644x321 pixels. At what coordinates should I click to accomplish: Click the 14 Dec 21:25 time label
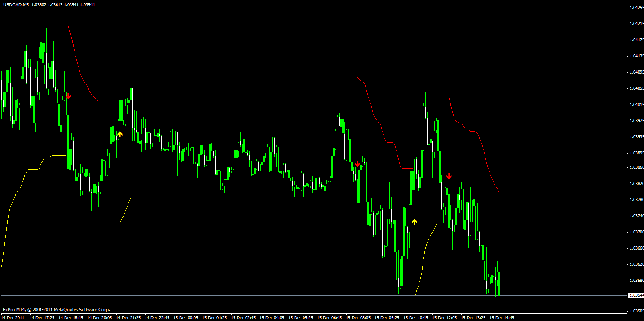point(128,317)
